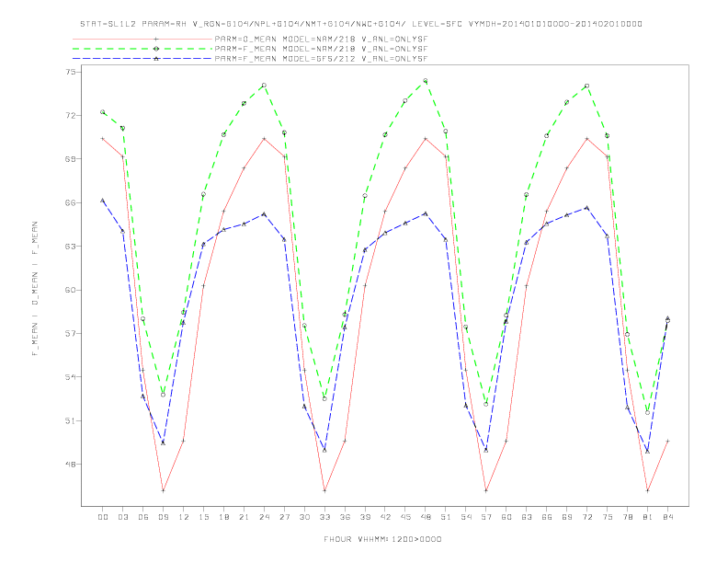
Task: Click y-axis tick label 66
Action: coord(71,202)
